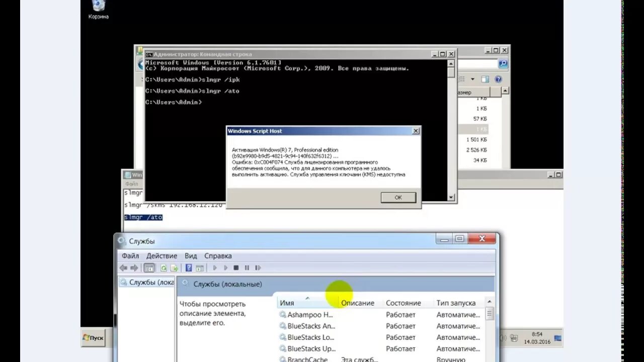Viewport: 644px width, 362px height.
Task: Select the Ashampoo H... service gear icon
Action: point(283,315)
